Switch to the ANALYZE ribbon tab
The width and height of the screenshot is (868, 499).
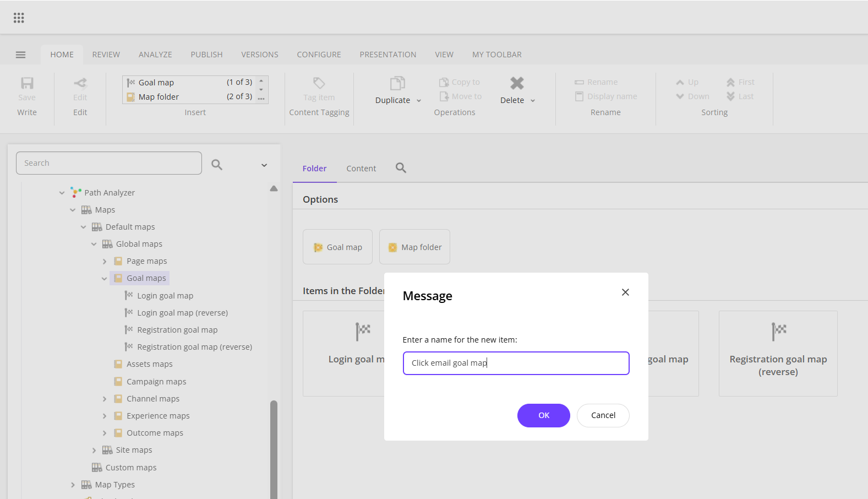(x=155, y=55)
